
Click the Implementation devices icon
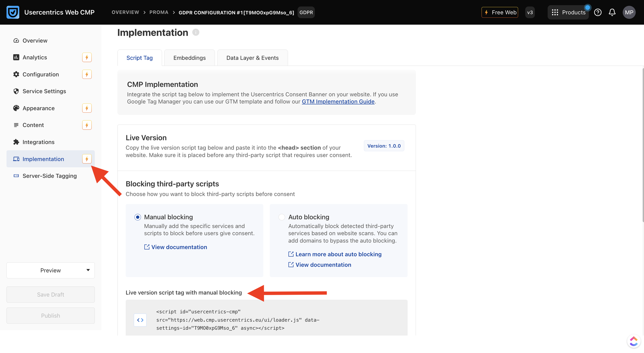[x=16, y=159]
